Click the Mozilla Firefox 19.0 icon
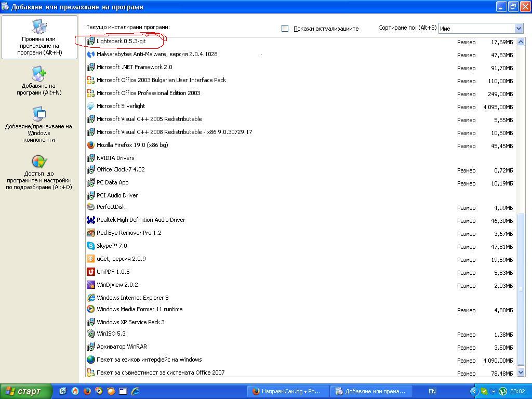Viewport: 532px width, 399px height. coord(90,145)
